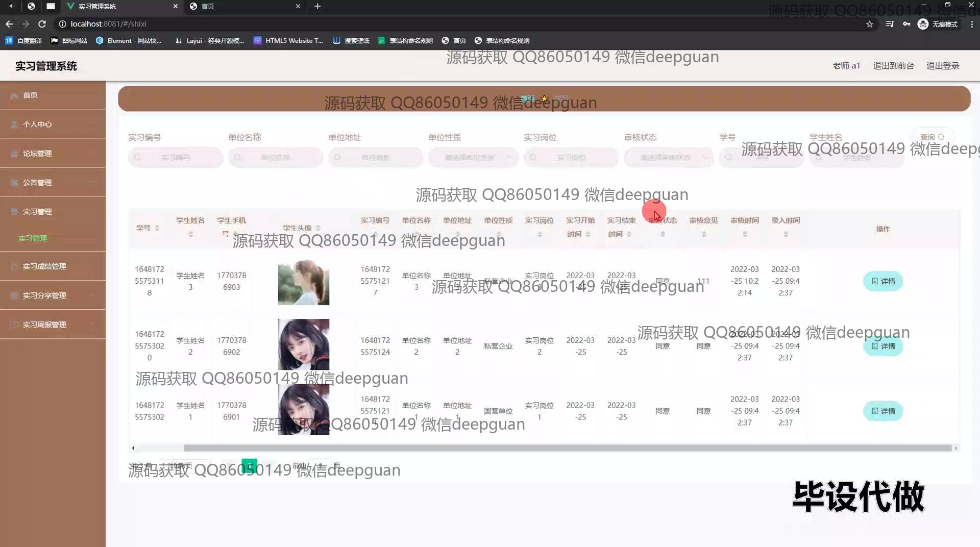Expand 论坛管理 sidebar menu
Viewport: 980px width, 547px height.
pyautogui.click(x=53, y=153)
